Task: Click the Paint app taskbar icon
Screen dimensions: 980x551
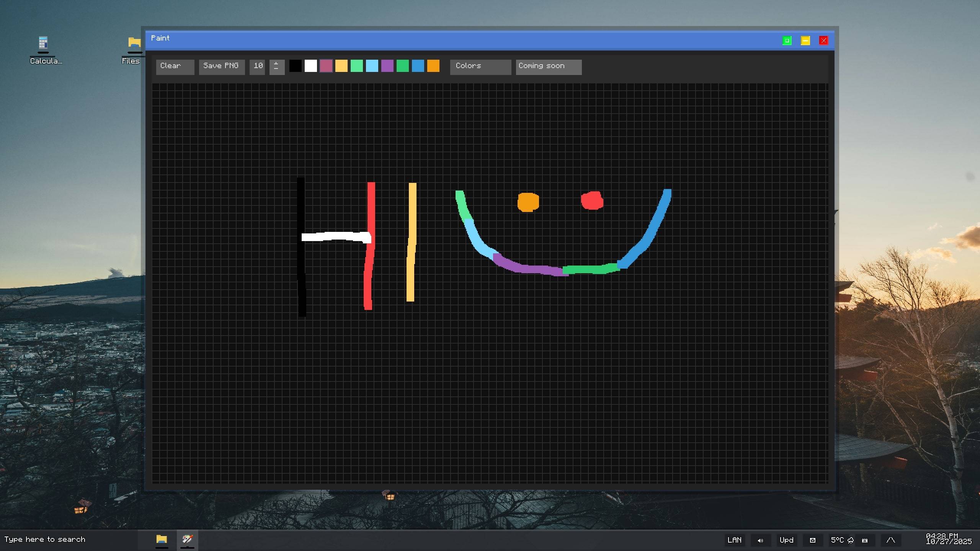Action: tap(187, 540)
